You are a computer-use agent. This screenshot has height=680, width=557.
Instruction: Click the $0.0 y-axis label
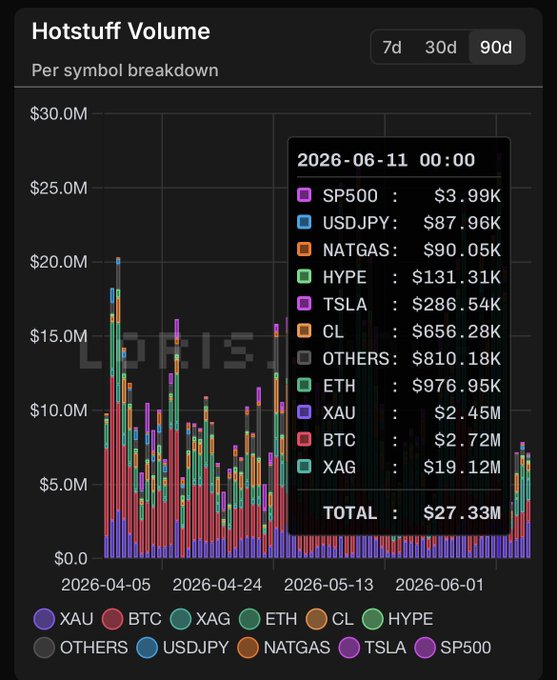tap(71, 559)
